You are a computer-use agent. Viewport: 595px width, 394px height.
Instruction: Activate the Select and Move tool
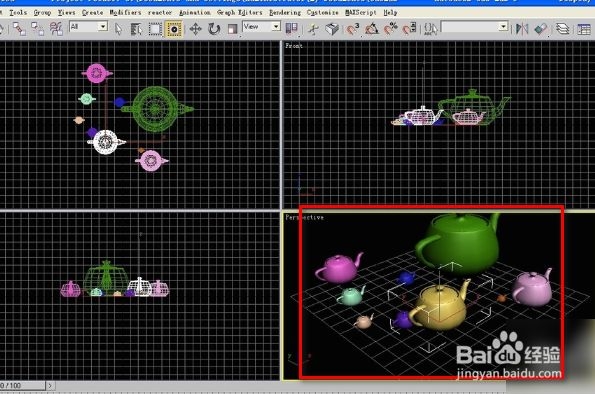[195, 28]
